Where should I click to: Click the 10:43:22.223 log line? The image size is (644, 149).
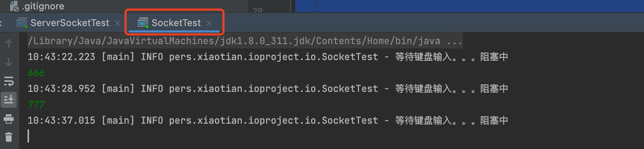point(268,57)
